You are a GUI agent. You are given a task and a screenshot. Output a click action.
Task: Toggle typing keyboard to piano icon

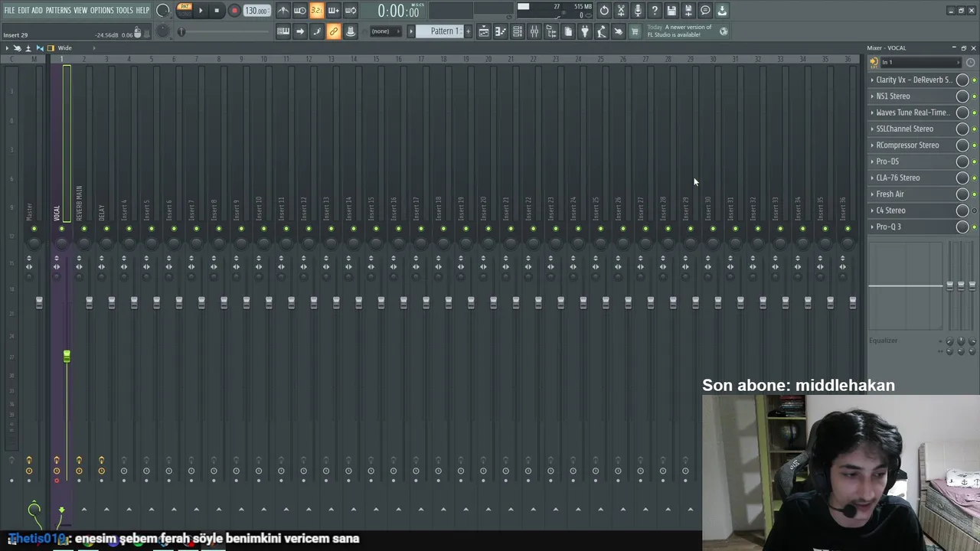click(283, 31)
